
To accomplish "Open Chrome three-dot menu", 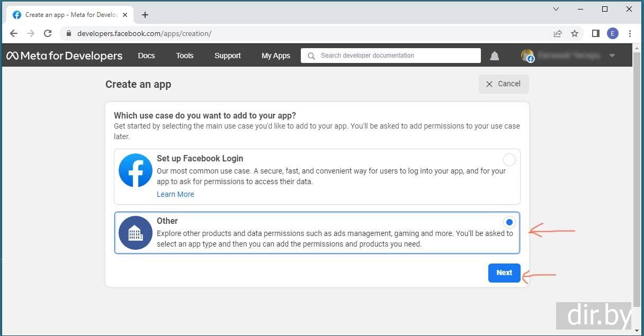I will 630,33.
